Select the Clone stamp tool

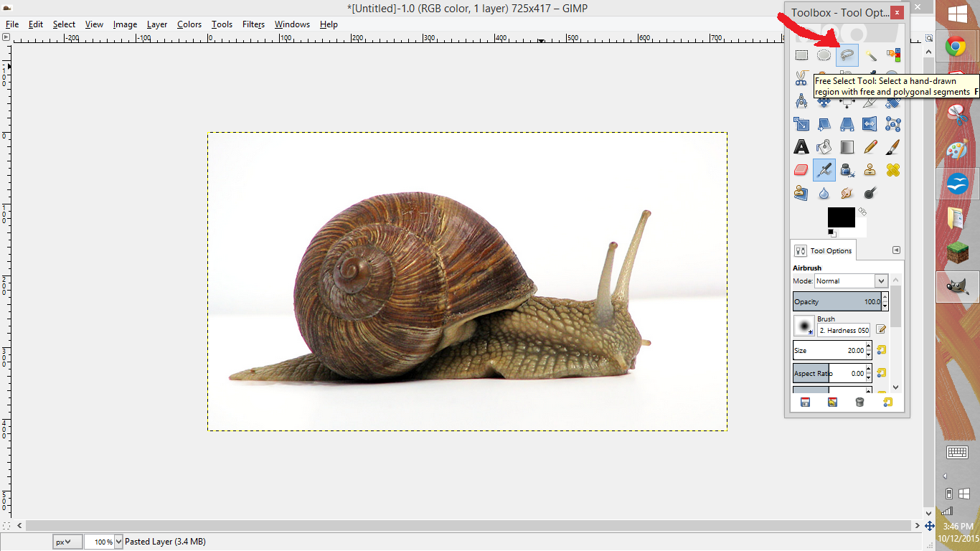pos(870,170)
